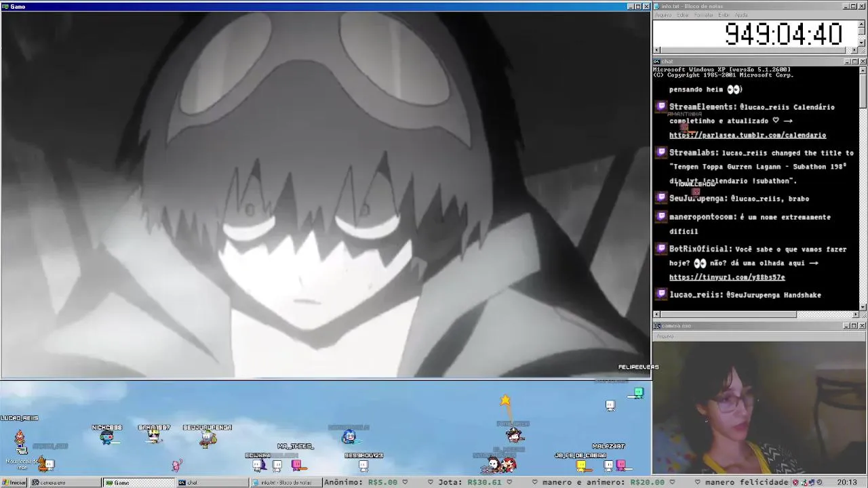The height and width of the screenshot is (488, 868).
Task: Click the Anônimo R$5.00 donation ticker
Action: (361, 483)
